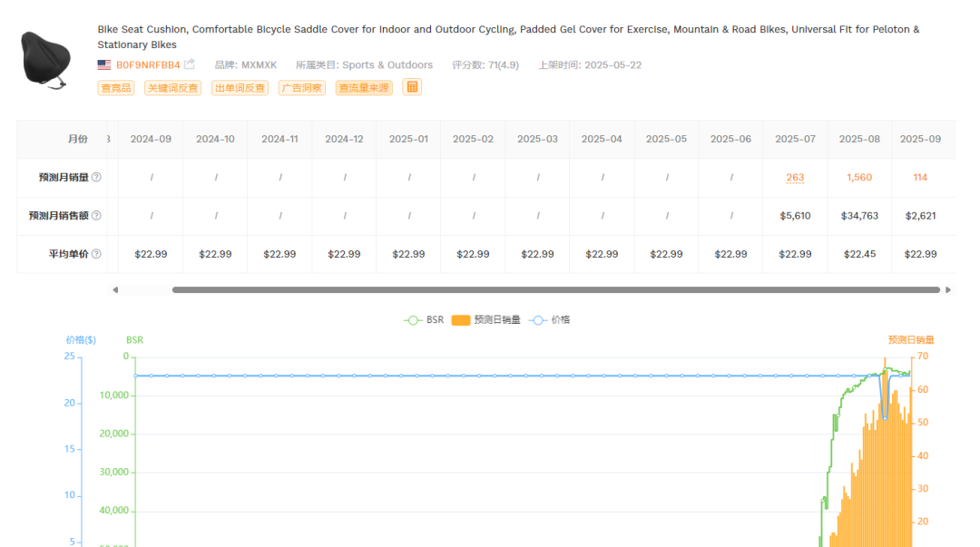The image size is (980, 547).
Task: Click help icon next to 预测月销量
Action: click(x=96, y=178)
